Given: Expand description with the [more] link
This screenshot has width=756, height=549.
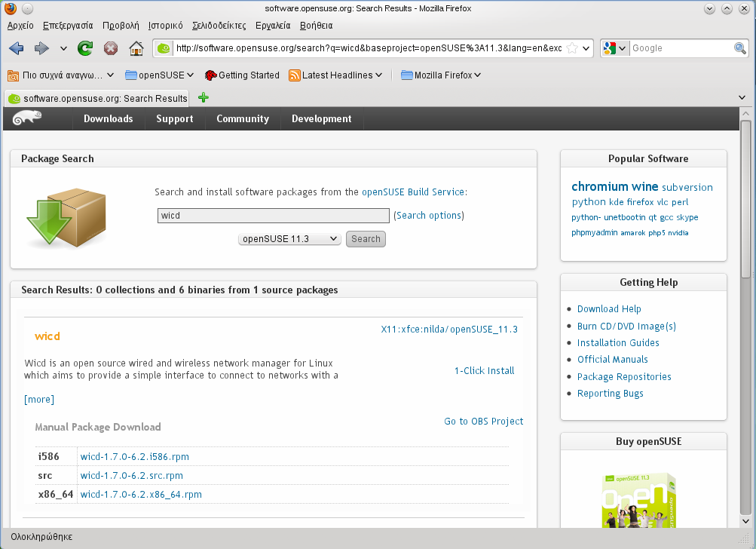Looking at the screenshot, I should [x=39, y=400].
